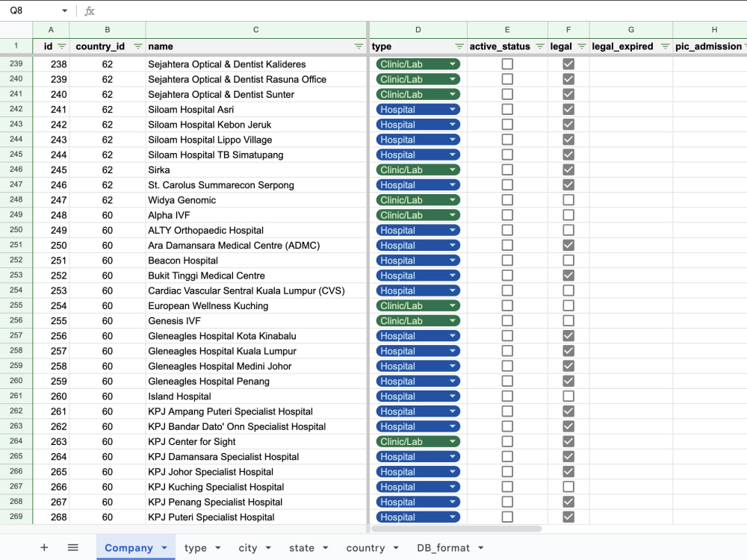Switch to the type sheet tab

click(x=195, y=547)
